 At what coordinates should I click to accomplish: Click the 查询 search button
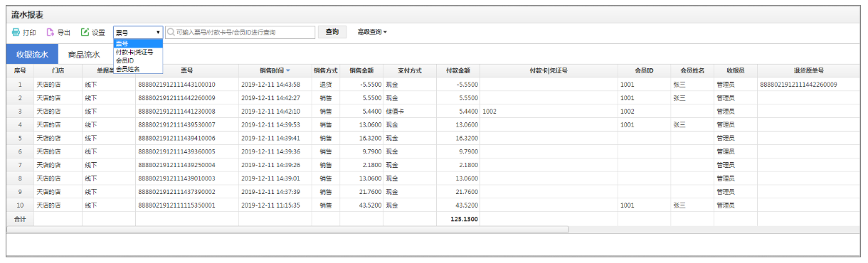tap(332, 32)
